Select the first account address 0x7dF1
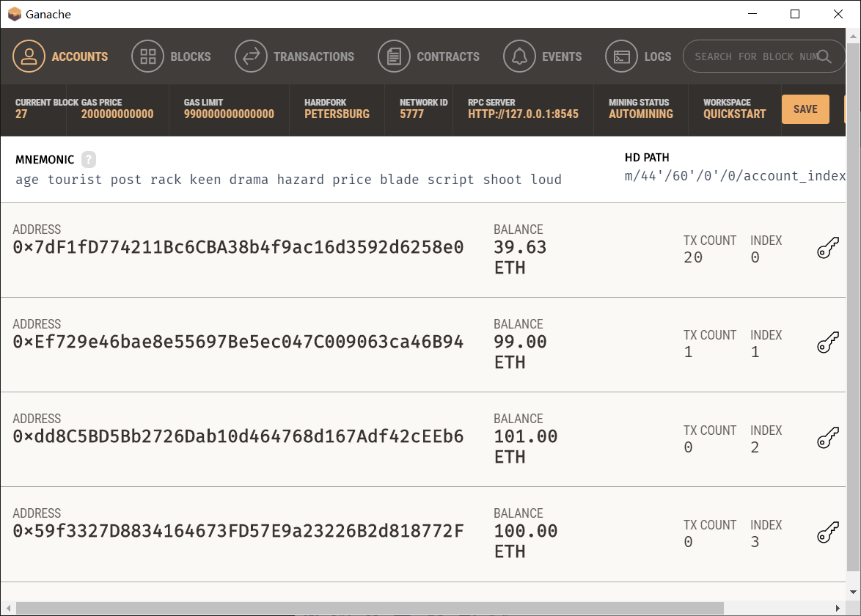 click(x=238, y=248)
